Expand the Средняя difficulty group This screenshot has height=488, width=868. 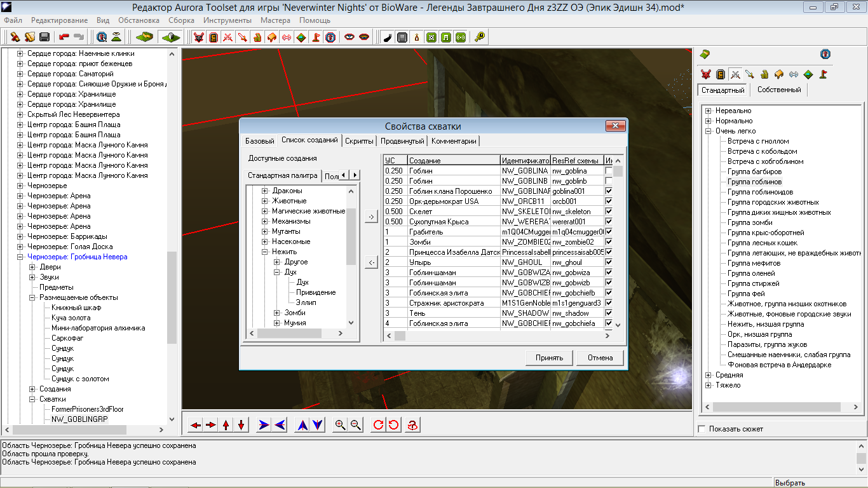[x=709, y=375]
